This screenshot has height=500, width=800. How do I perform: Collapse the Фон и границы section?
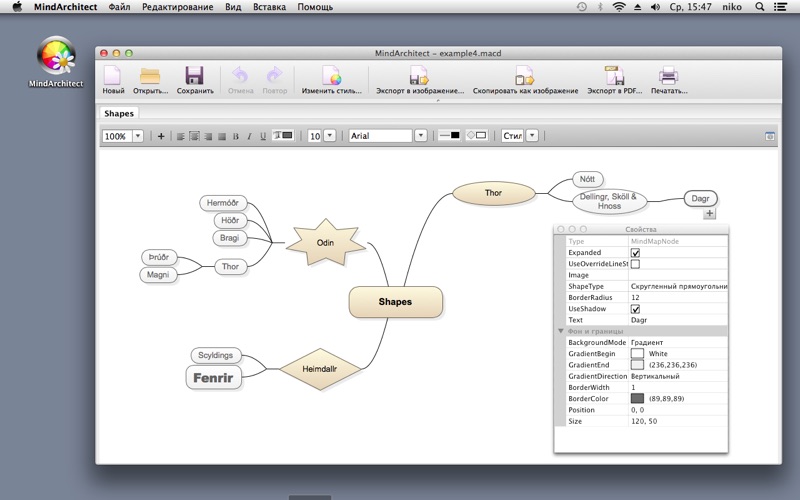coord(561,331)
